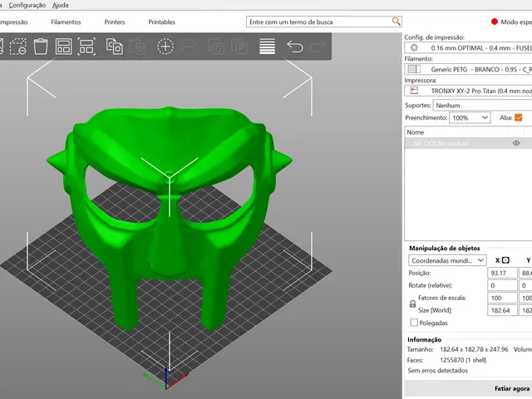
Task: Click the red Modo expert hexagon icon
Action: pyautogui.click(x=495, y=22)
